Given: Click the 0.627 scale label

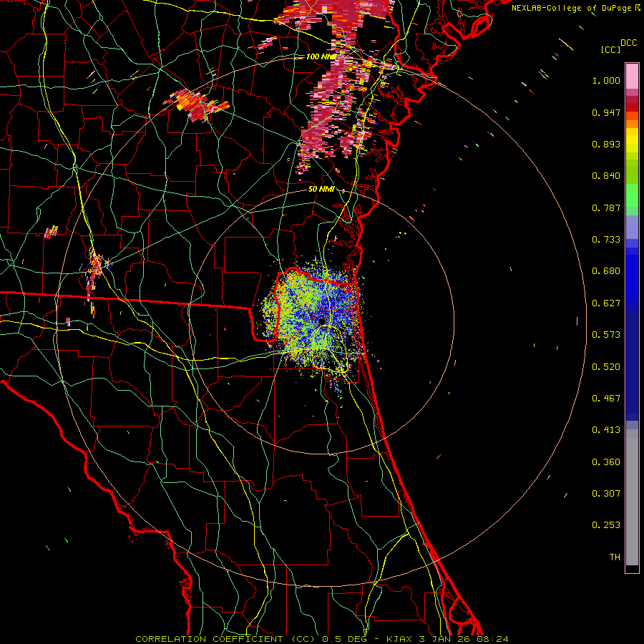Looking at the screenshot, I should tap(606, 303).
